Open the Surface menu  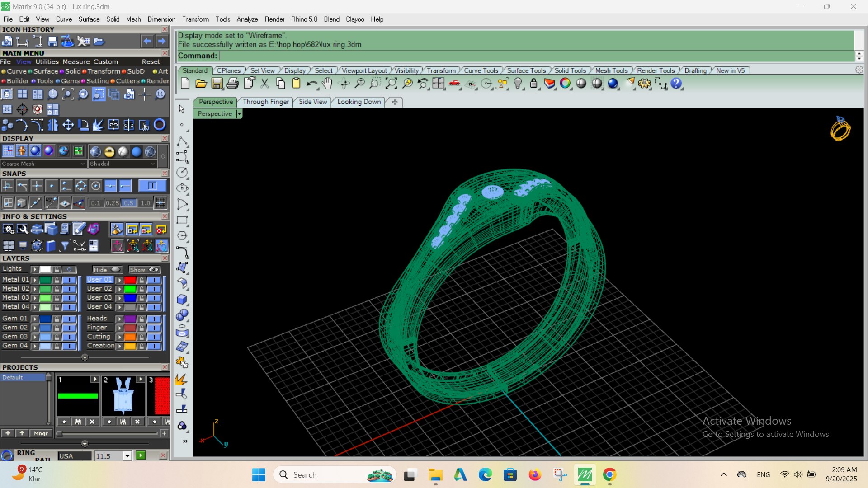coord(89,19)
